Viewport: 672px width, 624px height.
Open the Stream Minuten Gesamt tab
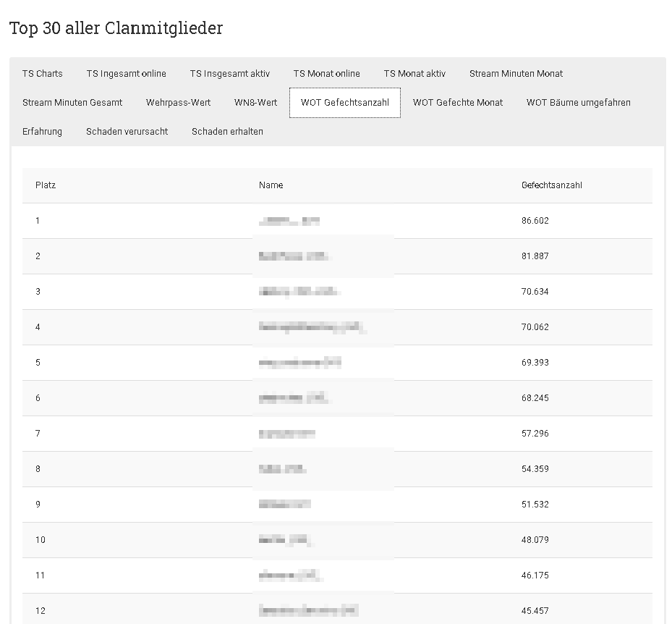72,103
